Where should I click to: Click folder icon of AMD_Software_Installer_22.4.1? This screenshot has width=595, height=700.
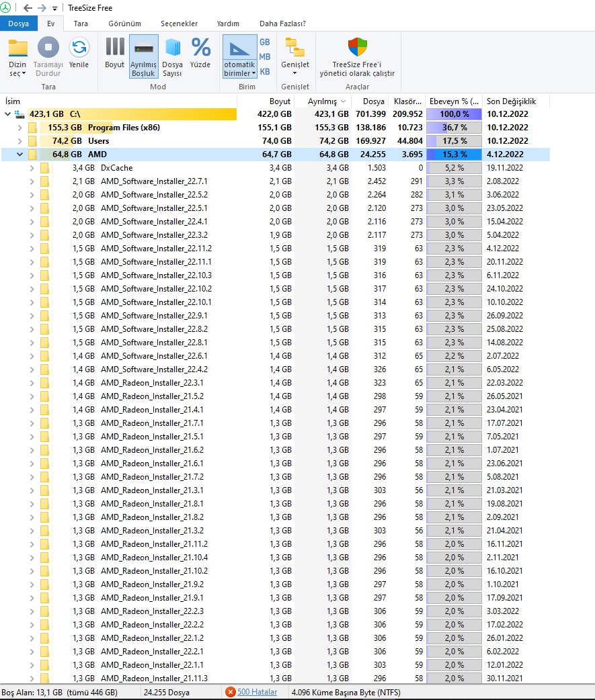[44, 222]
